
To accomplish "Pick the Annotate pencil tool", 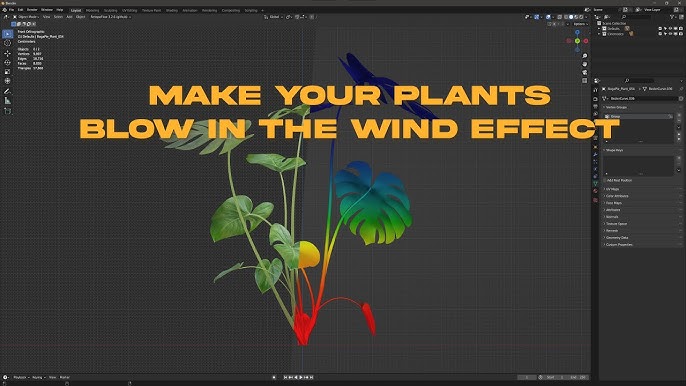I will pos(7,91).
